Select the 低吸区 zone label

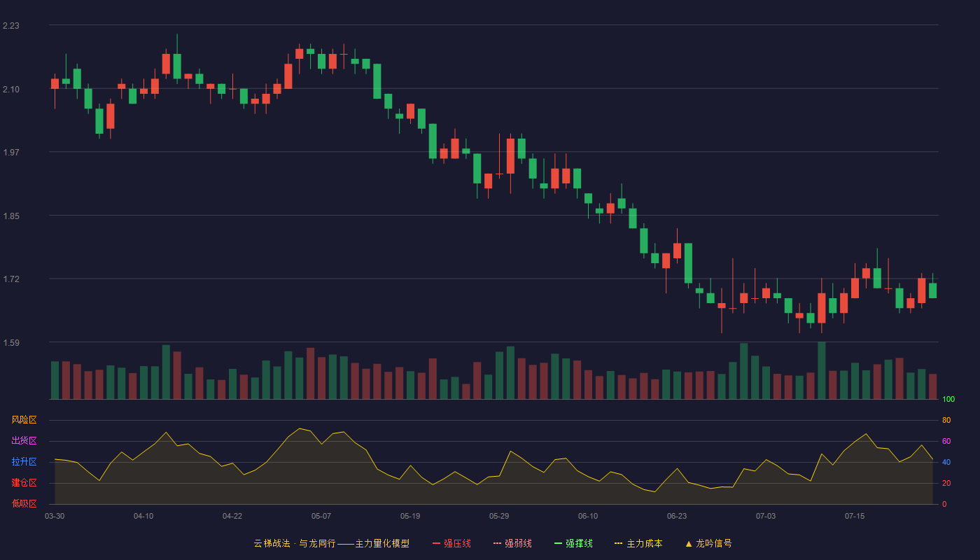[x=24, y=503]
